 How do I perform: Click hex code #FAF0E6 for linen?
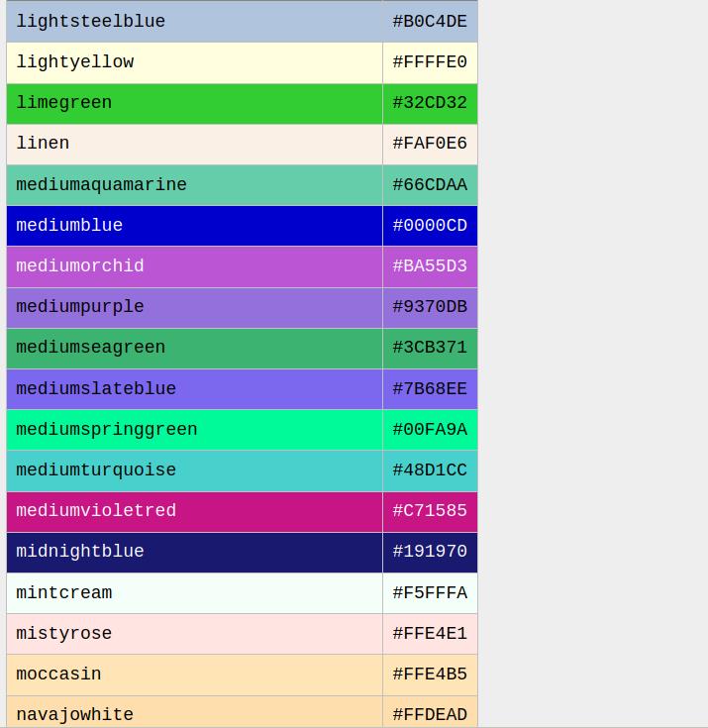[430, 144]
